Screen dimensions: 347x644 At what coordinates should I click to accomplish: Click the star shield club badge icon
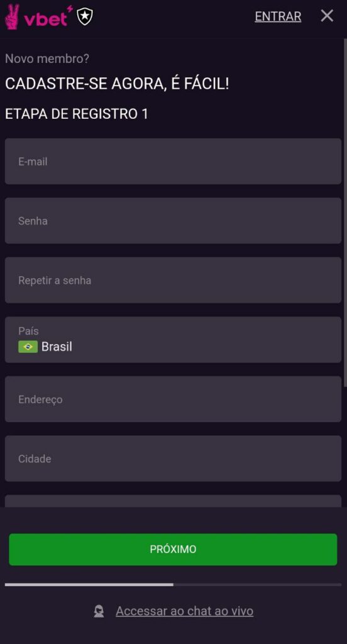(x=85, y=16)
